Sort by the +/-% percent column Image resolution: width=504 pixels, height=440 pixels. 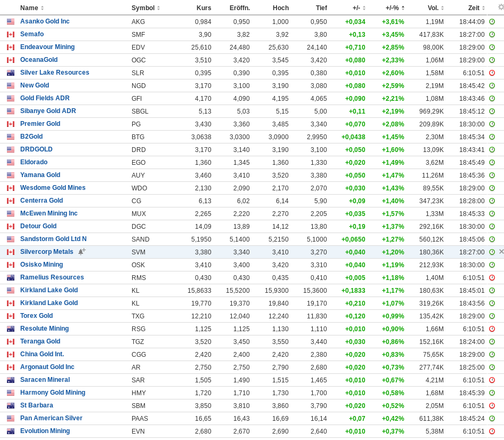tap(395, 7)
